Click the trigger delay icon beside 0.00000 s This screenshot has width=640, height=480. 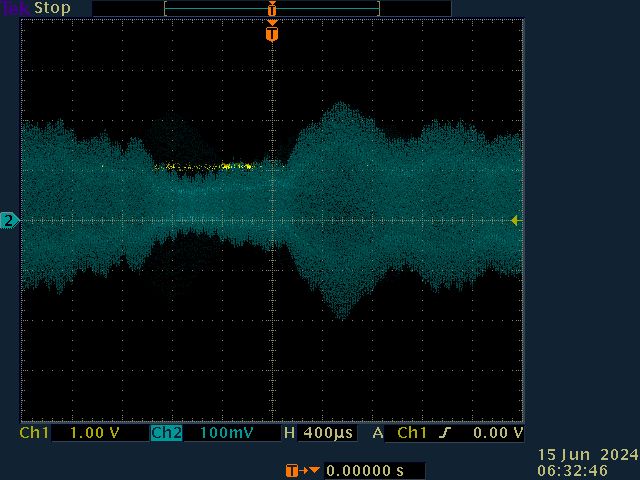pyautogui.click(x=303, y=470)
